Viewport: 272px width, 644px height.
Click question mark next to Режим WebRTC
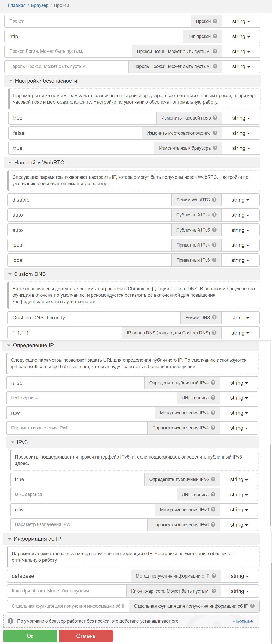click(x=214, y=200)
